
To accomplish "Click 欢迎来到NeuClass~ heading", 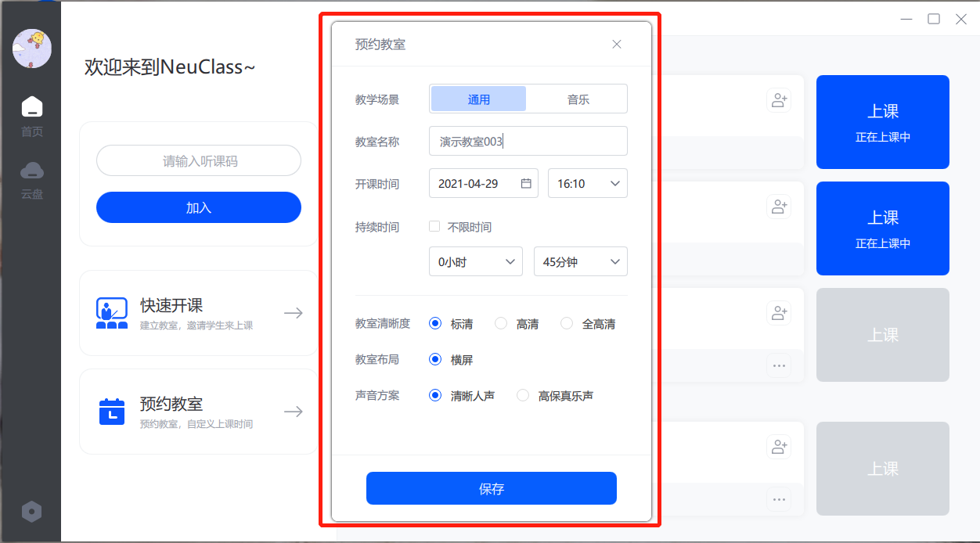I will click(x=170, y=67).
